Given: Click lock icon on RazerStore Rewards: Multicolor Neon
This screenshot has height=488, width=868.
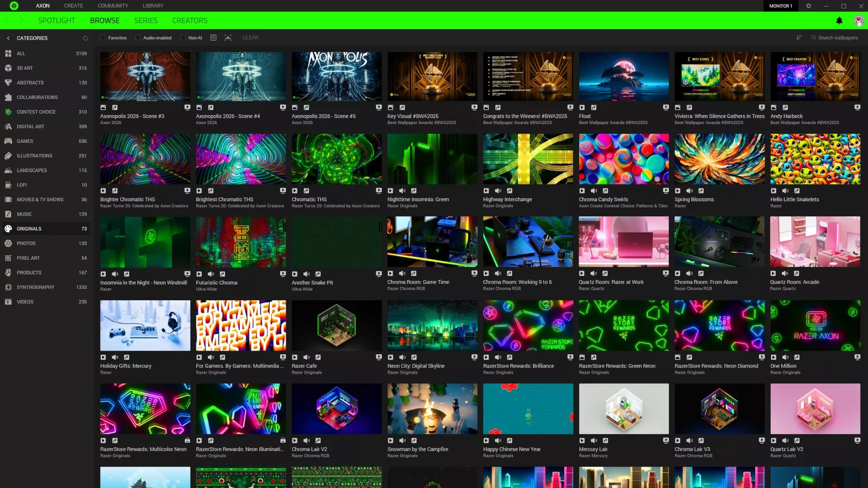Looking at the screenshot, I should (187, 441).
